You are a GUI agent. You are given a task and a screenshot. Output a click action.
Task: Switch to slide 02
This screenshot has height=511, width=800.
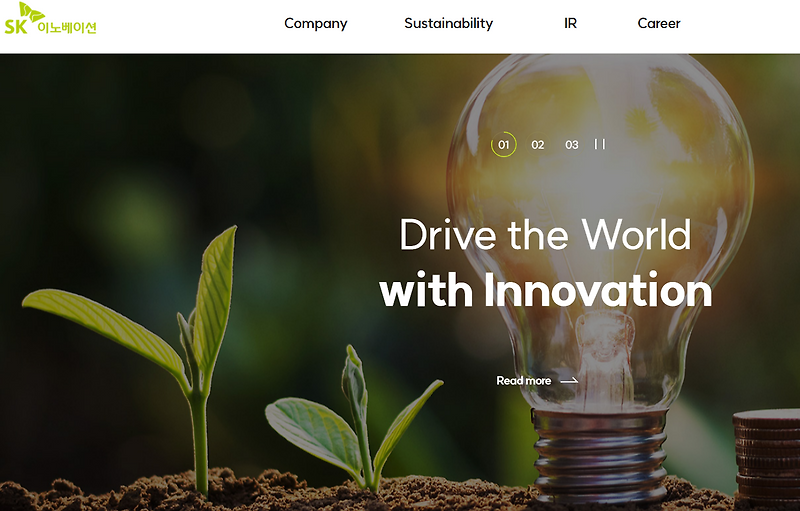[x=538, y=145]
